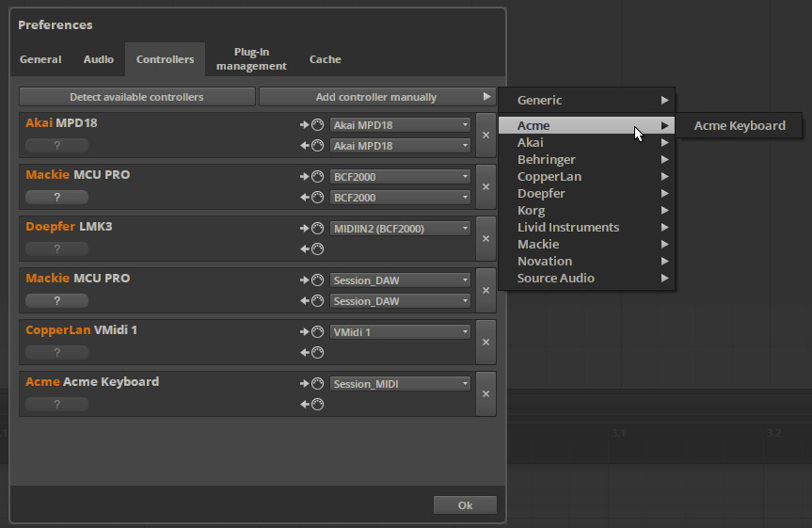Open Akai MPD18 MIDI input dropdown
This screenshot has width=812, height=528.
400,125
